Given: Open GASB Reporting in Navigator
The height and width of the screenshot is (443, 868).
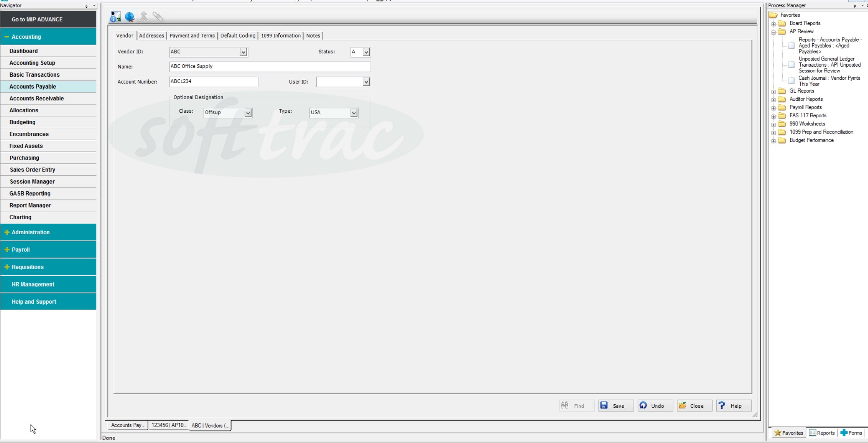Looking at the screenshot, I should (48, 194).
